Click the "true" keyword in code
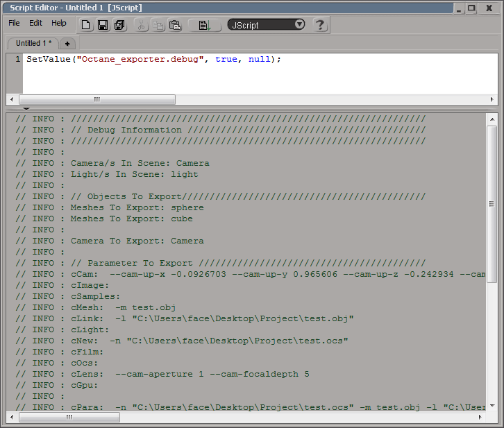 click(x=226, y=59)
